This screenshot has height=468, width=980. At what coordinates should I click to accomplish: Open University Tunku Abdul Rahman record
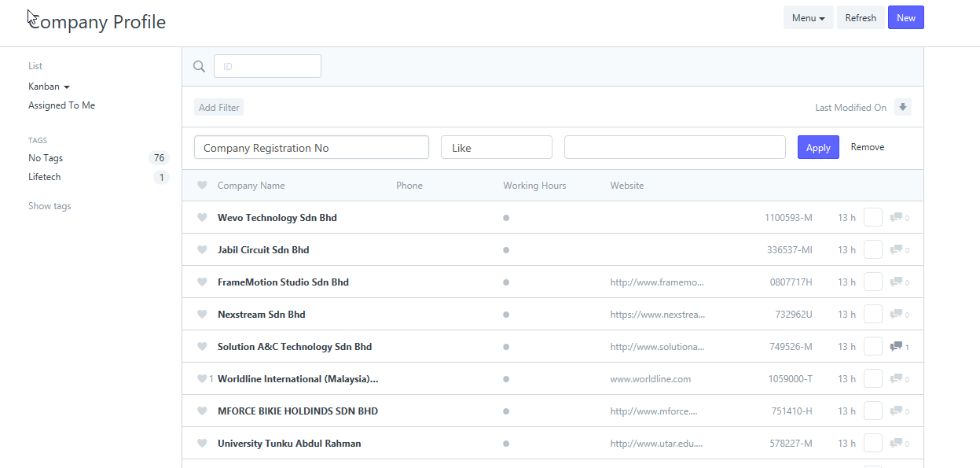click(289, 444)
